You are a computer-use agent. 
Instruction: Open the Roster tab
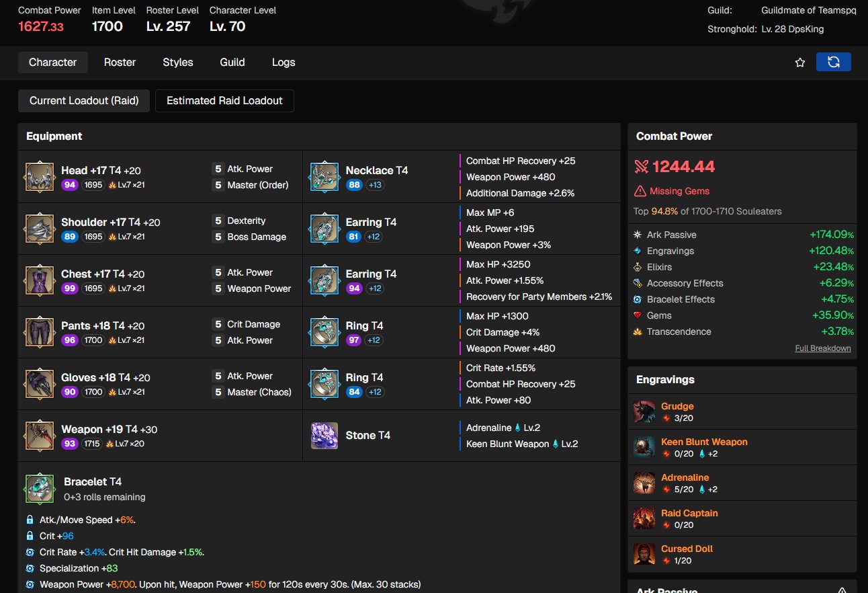point(120,63)
